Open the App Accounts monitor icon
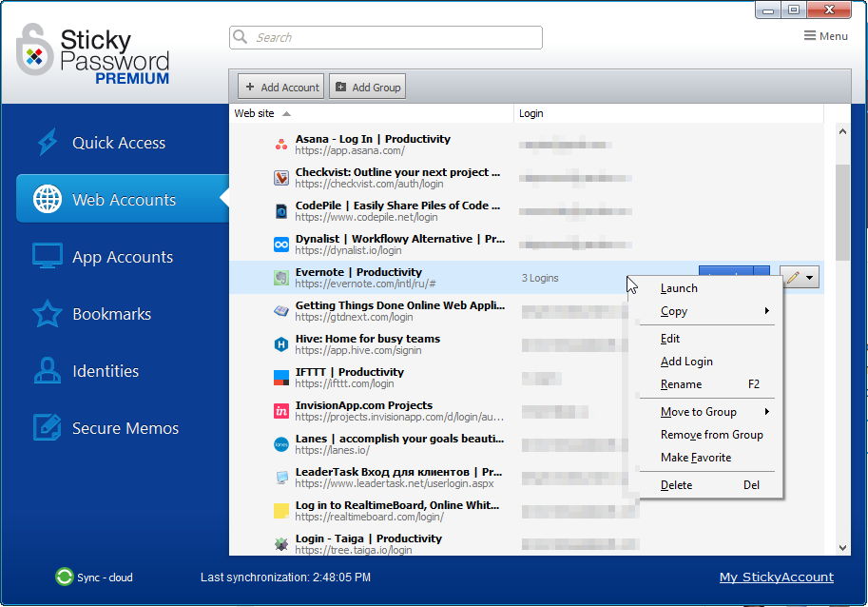The height and width of the screenshot is (607, 868). tap(48, 257)
